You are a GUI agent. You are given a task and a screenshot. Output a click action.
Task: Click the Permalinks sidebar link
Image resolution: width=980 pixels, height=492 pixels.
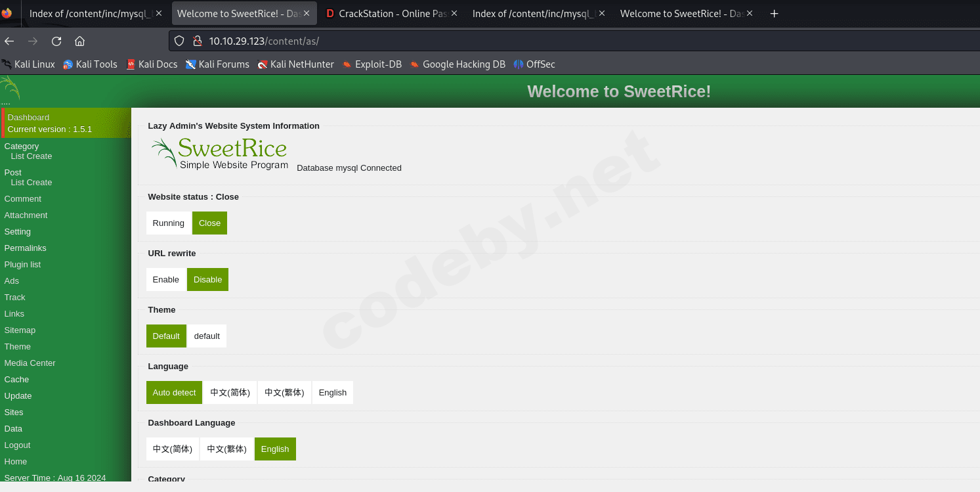pos(25,248)
